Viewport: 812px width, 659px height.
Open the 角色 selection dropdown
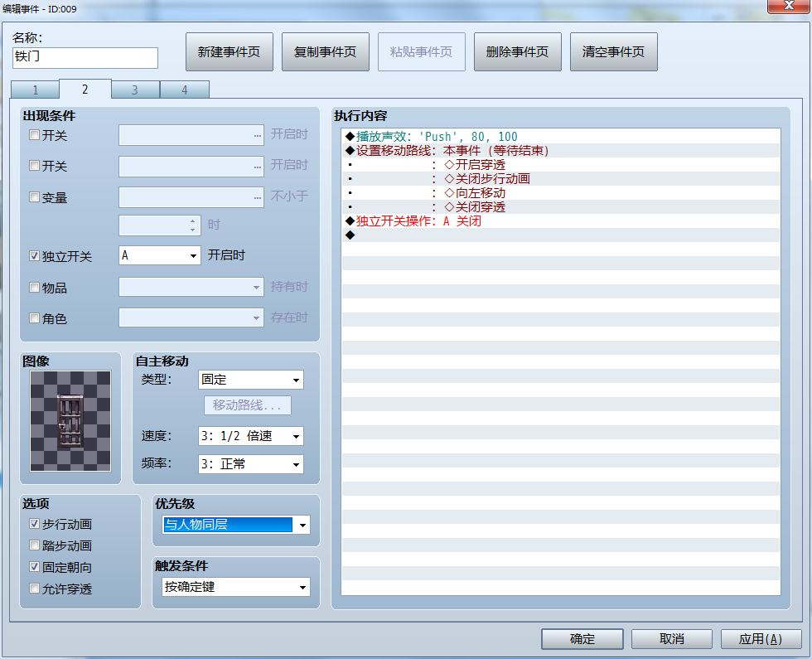(191, 317)
